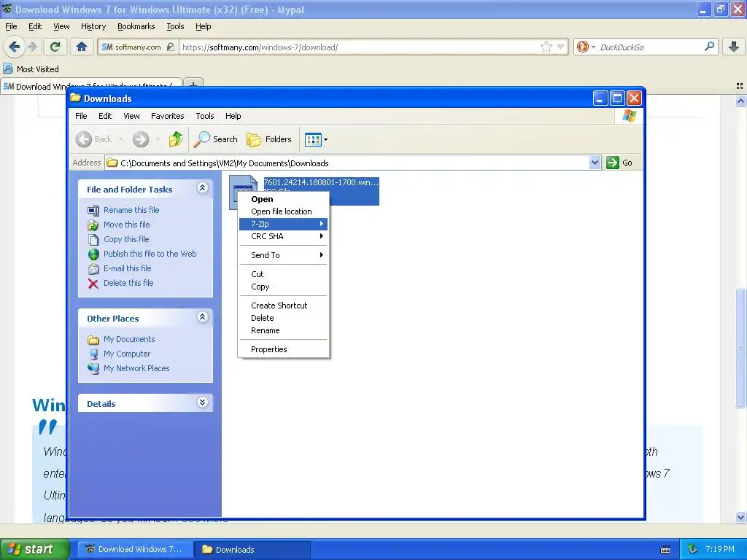The image size is (747, 560).
Task: Click the Explorer Forward button
Action: tap(141, 139)
